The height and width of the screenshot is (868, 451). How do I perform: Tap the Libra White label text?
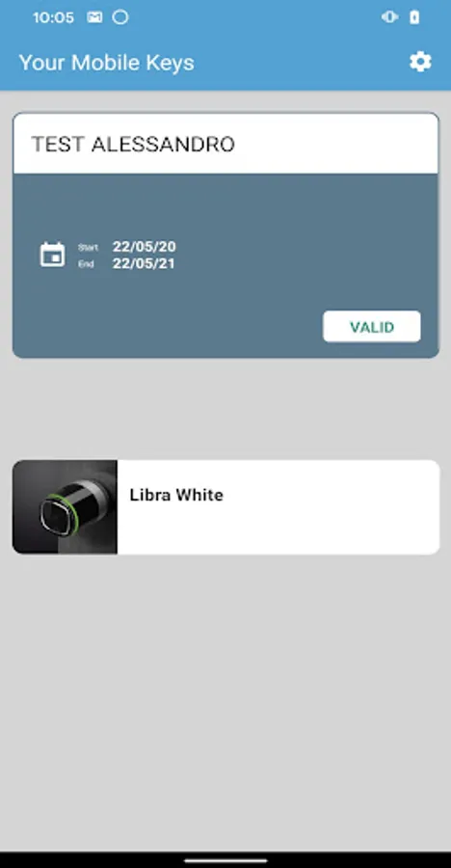(x=176, y=495)
